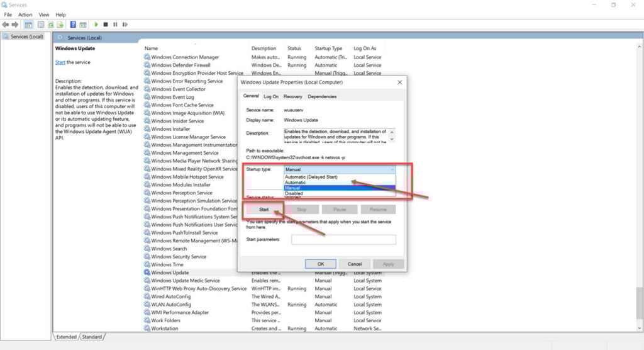Open the Action menu
The image size is (644, 350).
(x=25, y=14)
